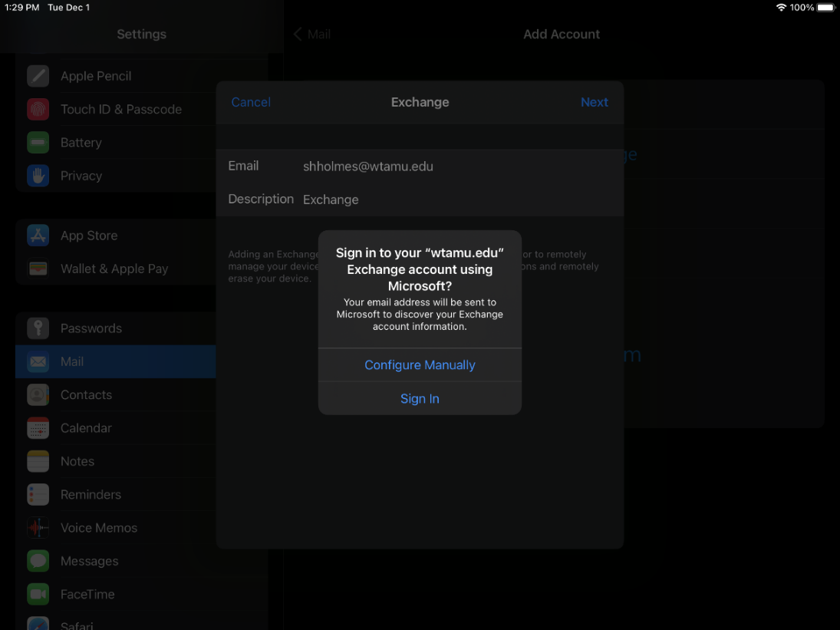840x630 pixels.
Task: Tap Sign In in the dialog
Action: coord(420,398)
